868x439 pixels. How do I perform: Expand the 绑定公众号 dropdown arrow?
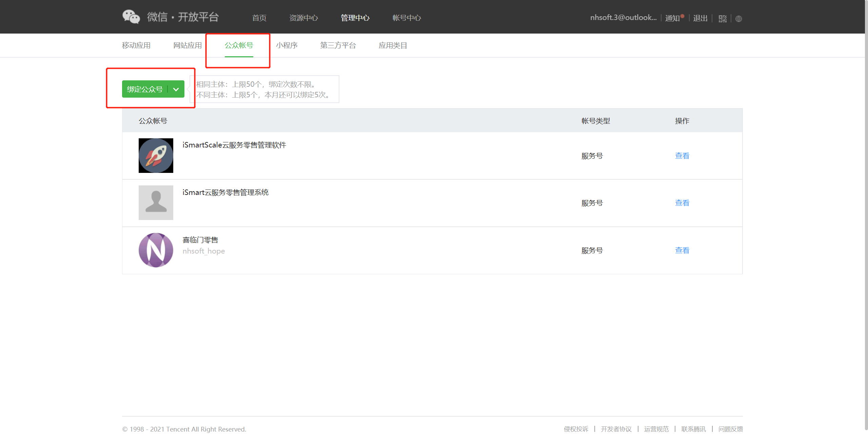[176, 89]
